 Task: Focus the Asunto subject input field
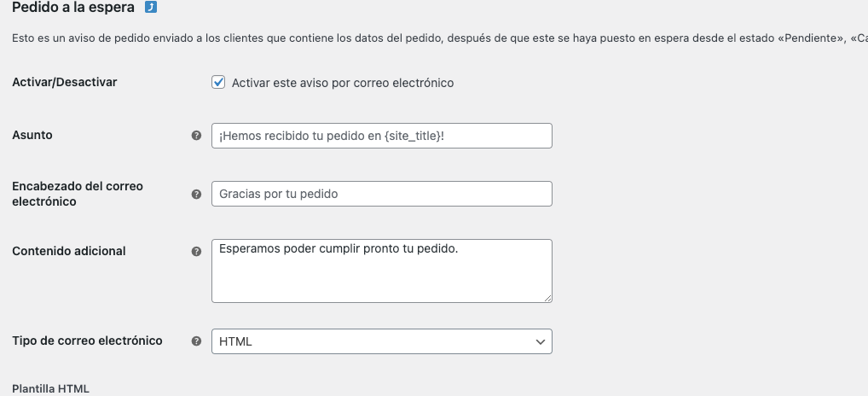pos(381,136)
